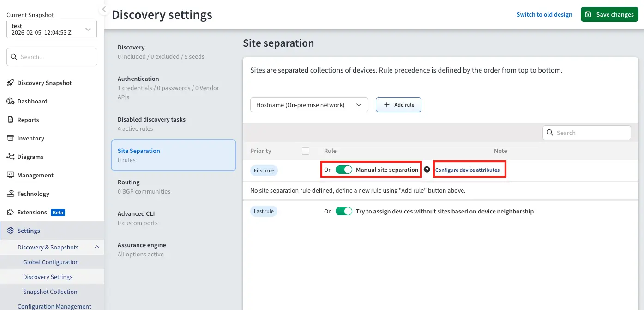The width and height of the screenshot is (644, 310).
Task: Click the rules table search field
Action: pos(587,133)
